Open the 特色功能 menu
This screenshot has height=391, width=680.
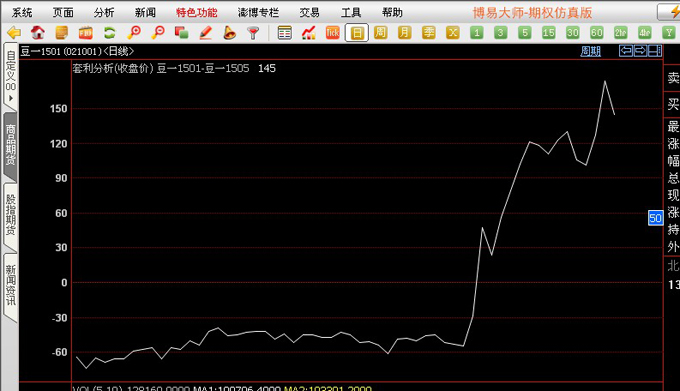pyautogui.click(x=196, y=13)
